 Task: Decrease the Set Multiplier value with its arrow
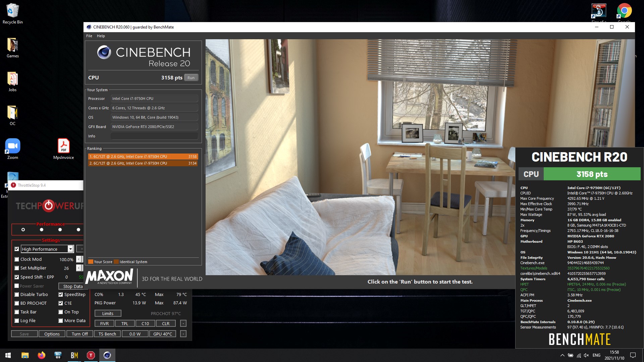78,268
